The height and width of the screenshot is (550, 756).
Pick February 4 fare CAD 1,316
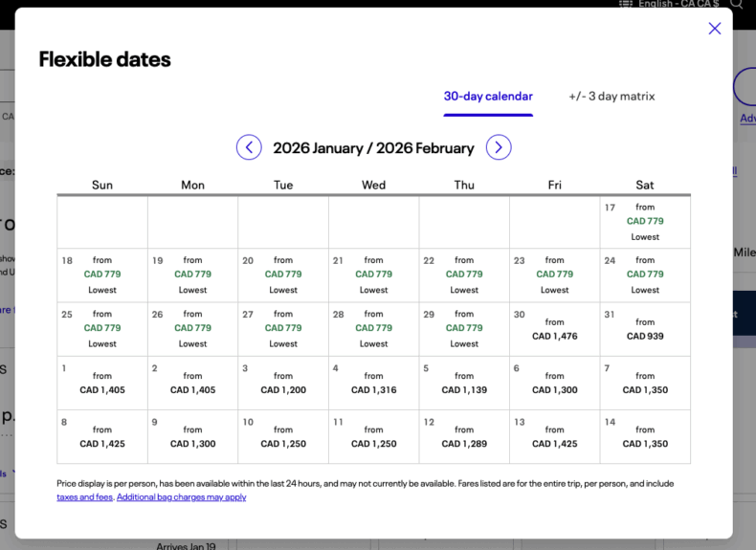coord(373,384)
